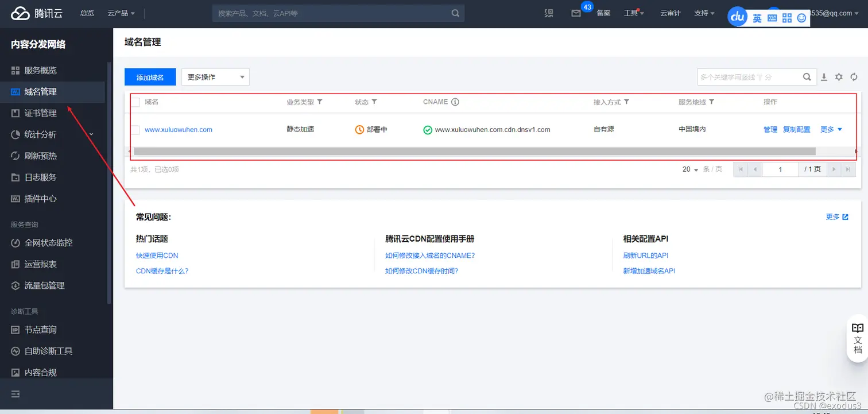The image size is (868, 414).
Task: Refresh the domain list
Action: (x=854, y=77)
